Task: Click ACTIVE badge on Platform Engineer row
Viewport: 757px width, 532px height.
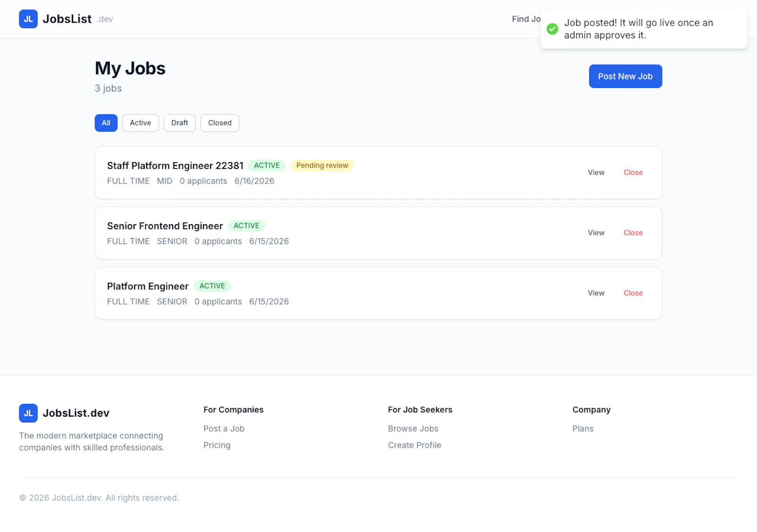Action: [212, 286]
